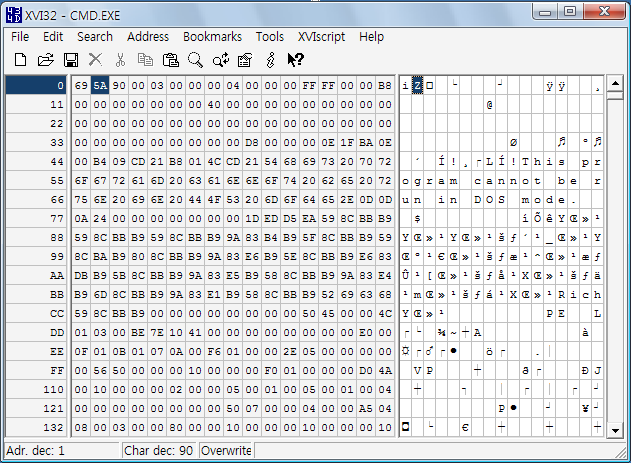Click the Paste clipboard icon

[171, 60]
